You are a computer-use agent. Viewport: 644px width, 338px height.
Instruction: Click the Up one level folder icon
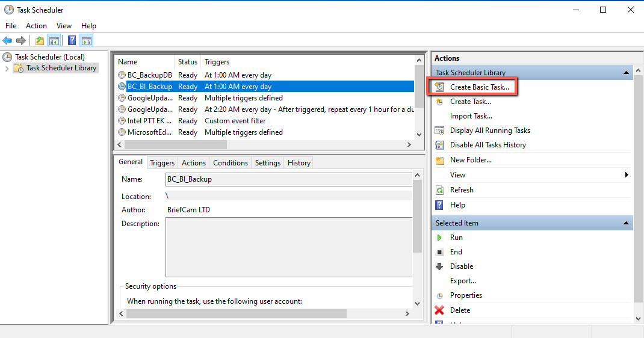click(x=40, y=40)
